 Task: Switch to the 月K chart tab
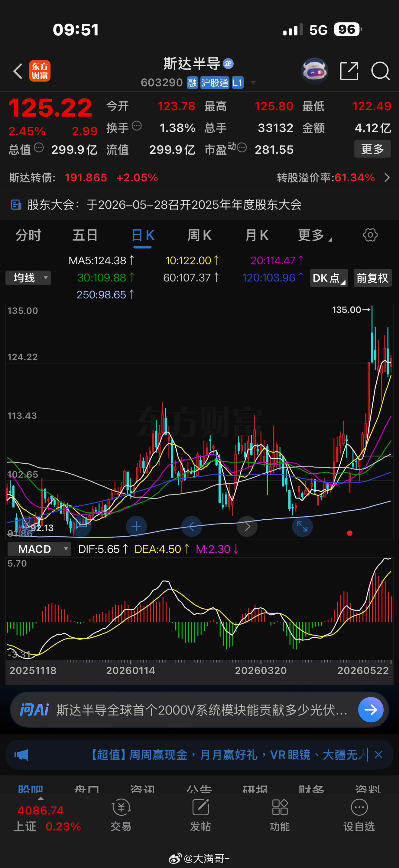[257, 235]
